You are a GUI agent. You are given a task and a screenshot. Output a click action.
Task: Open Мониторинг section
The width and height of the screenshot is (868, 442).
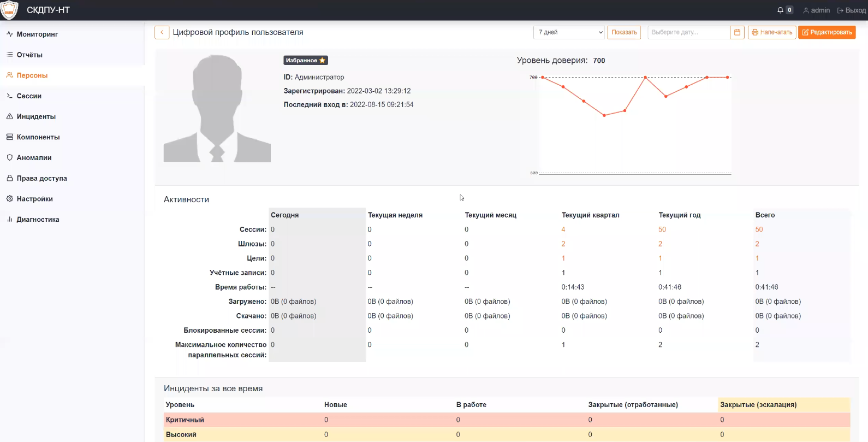point(37,34)
